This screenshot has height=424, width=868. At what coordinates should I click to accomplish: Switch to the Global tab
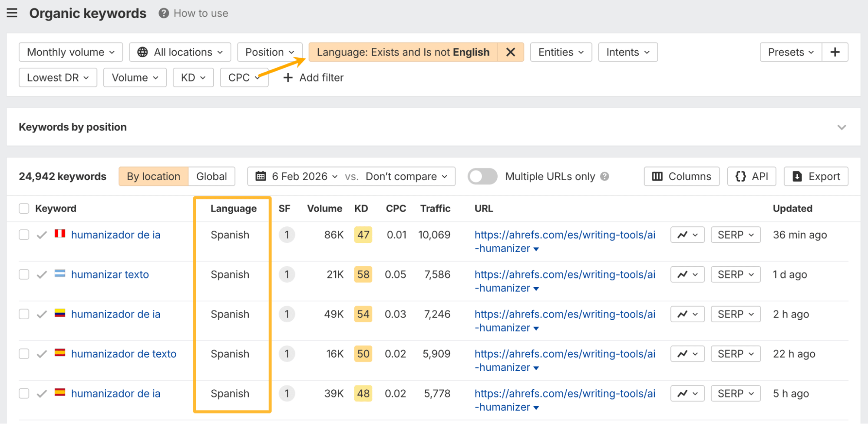(211, 176)
